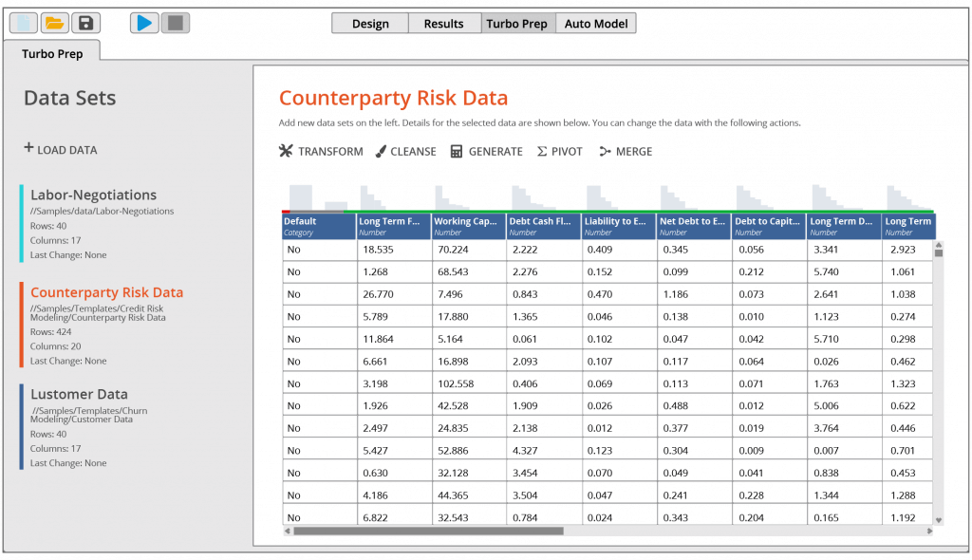Image resolution: width=972 pixels, height=560 pixels.
Task: Click Load Data plus button
Action: point(61,149)
